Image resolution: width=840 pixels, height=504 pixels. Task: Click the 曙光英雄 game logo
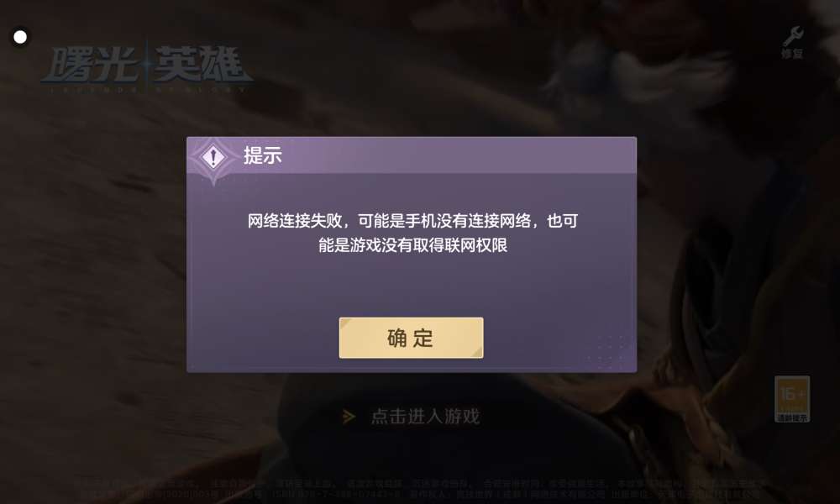(x=145, y=65)
